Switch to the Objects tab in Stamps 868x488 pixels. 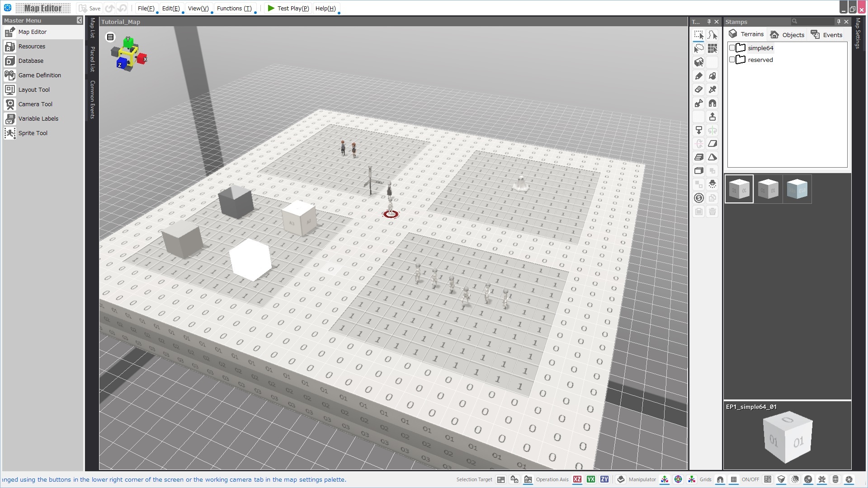[787, 34]
